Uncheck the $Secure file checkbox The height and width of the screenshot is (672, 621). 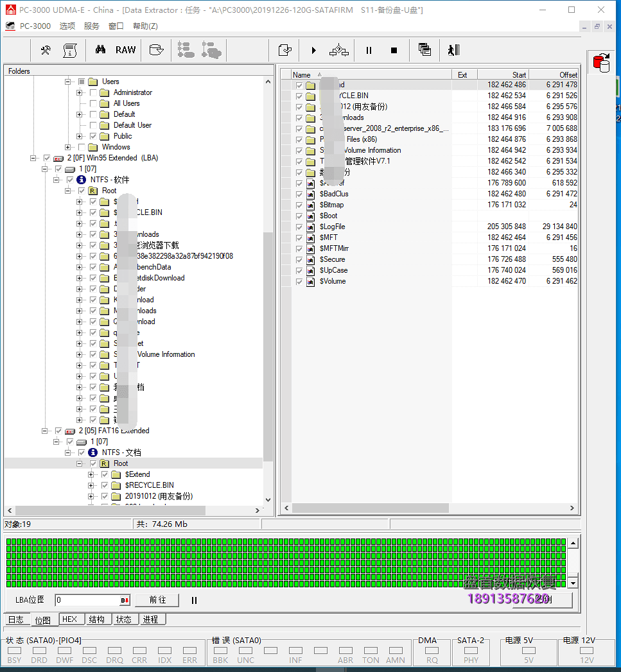point(299,260)
